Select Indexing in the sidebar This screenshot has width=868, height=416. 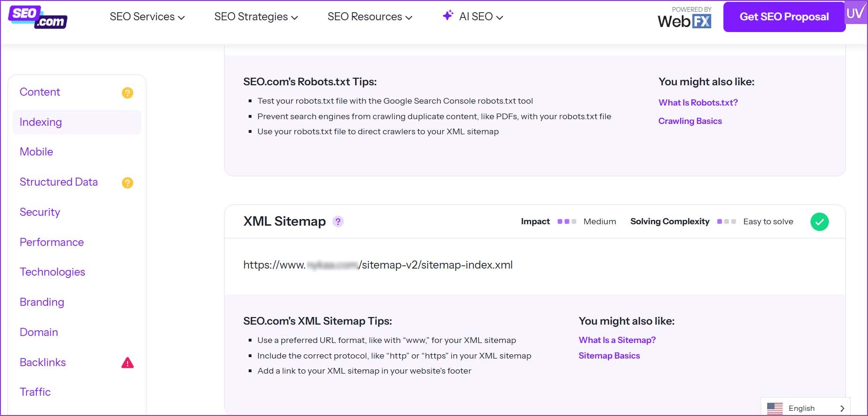coord(77,122)
